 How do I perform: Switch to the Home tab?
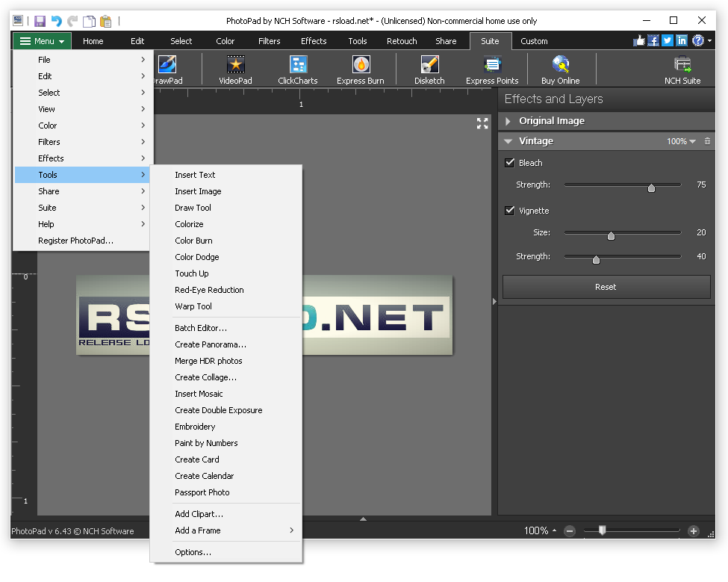tap(93, 41)
